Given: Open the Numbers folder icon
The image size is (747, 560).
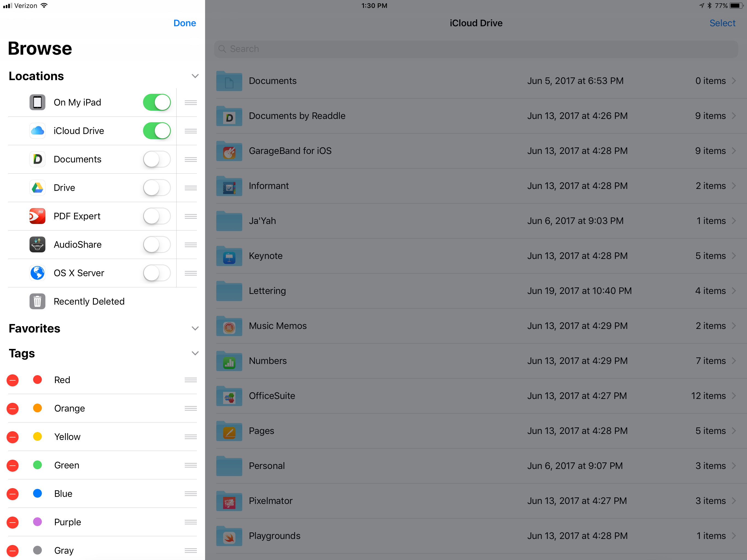Looking at the screenshot, I should click(x=229, y=361).
